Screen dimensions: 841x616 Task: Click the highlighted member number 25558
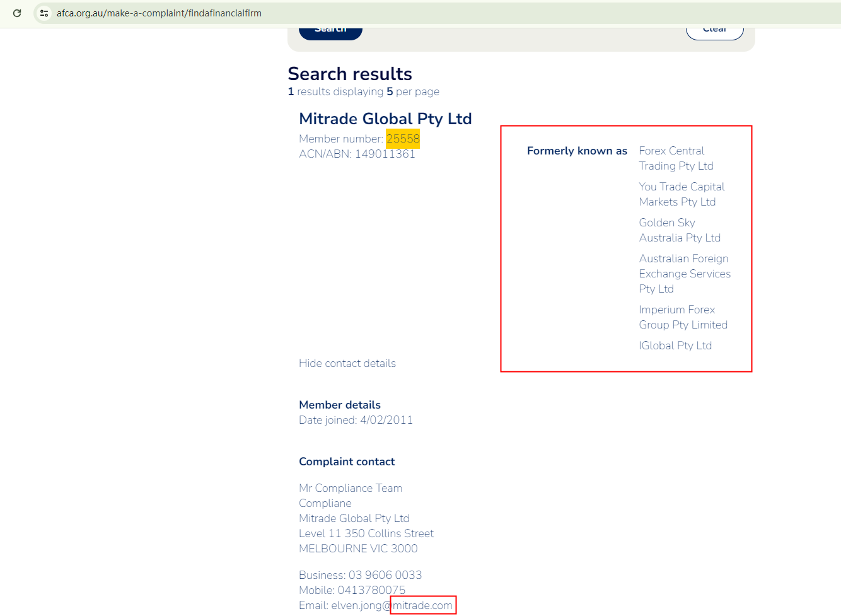[x=403, y=139]
